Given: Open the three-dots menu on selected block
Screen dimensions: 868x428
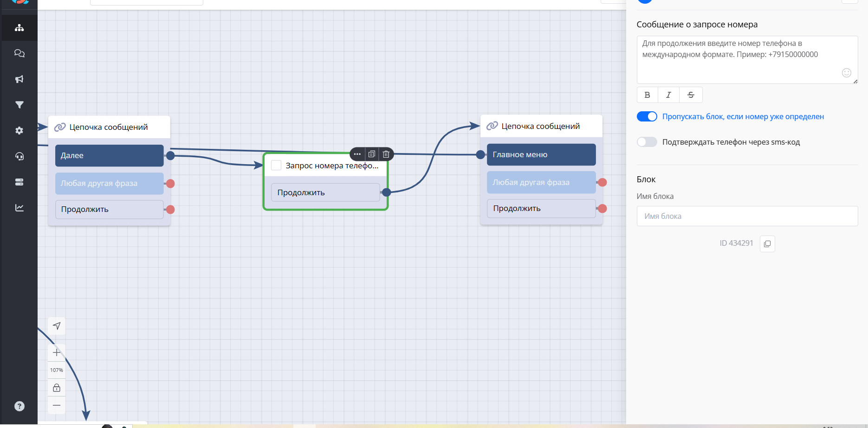Looking at the screenshot, I should click(x=357, y=154).
